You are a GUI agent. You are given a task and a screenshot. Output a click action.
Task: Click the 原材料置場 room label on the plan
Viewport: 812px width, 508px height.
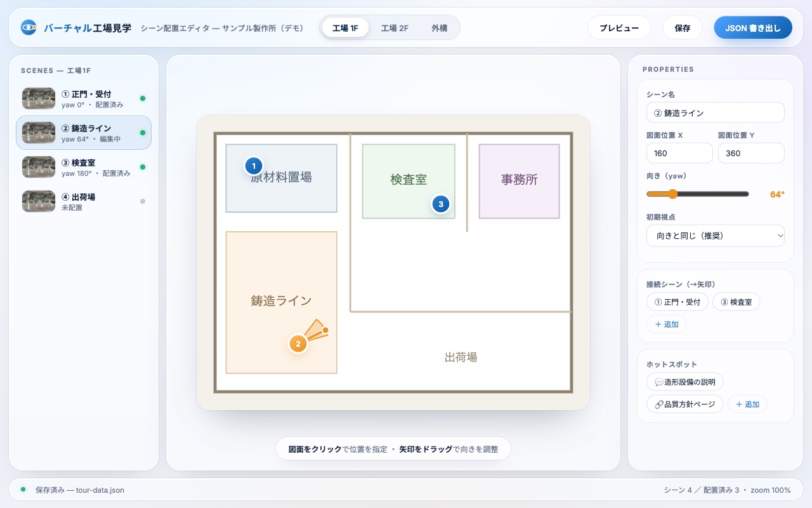pyautogui.click(x=281, y=177)
